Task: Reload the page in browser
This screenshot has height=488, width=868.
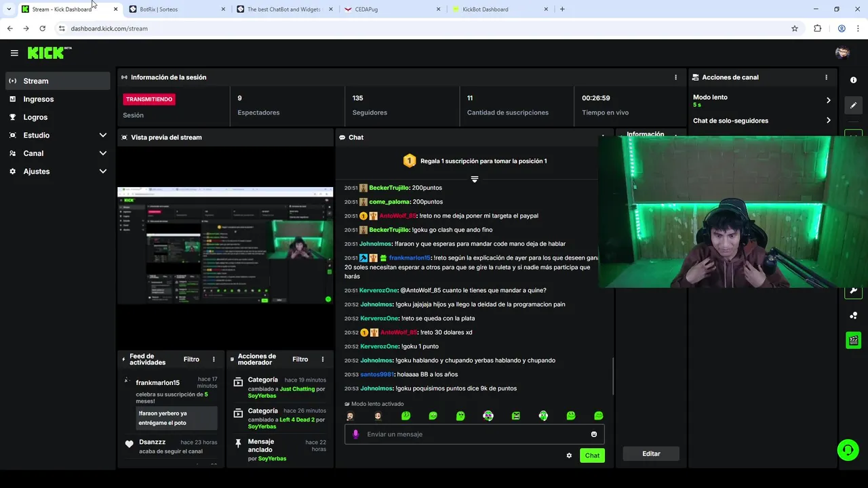Action: [42, 28]
